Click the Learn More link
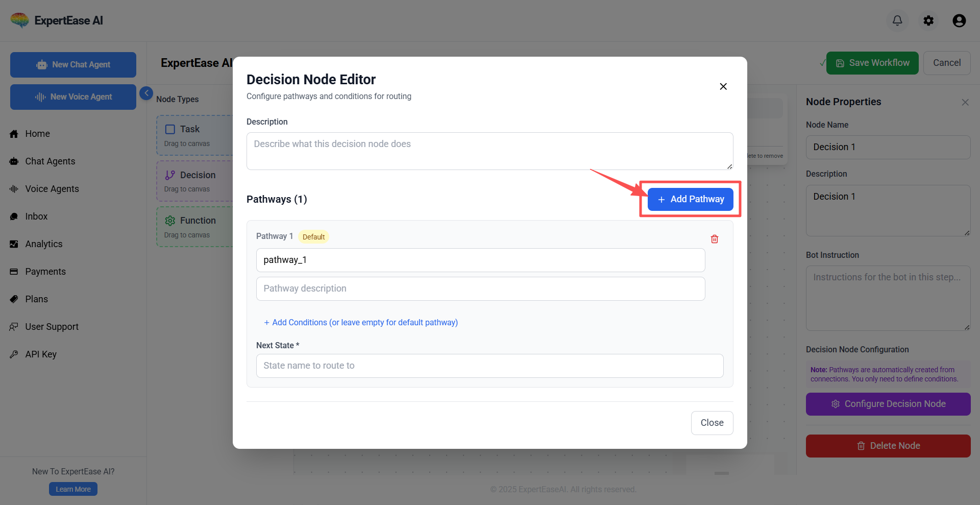The image size is (980, 505). click(73, 489)
